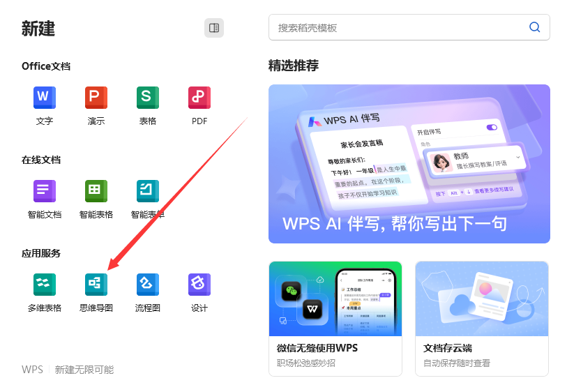Screen dimensions: 567x392
Task: Click the 自动保存随时查看 subtitle text
Action: click(457, 363)
